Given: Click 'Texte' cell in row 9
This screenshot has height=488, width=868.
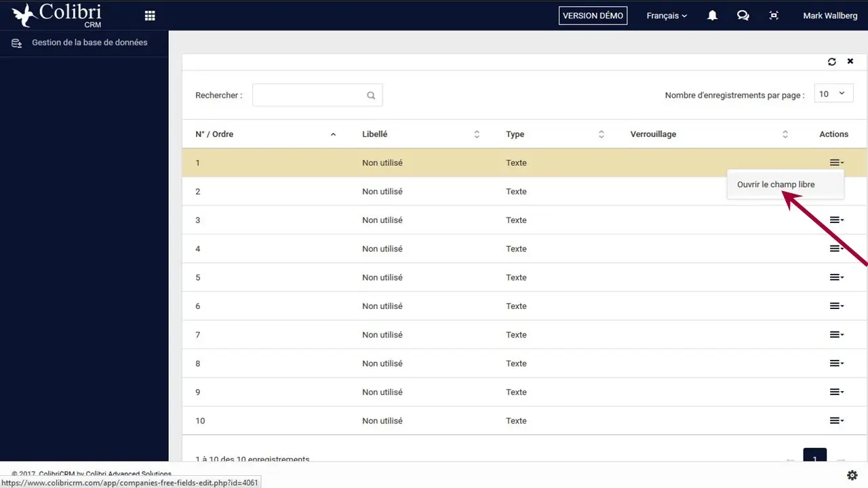Looking at the screenshot, I should (x=516, y=392).
